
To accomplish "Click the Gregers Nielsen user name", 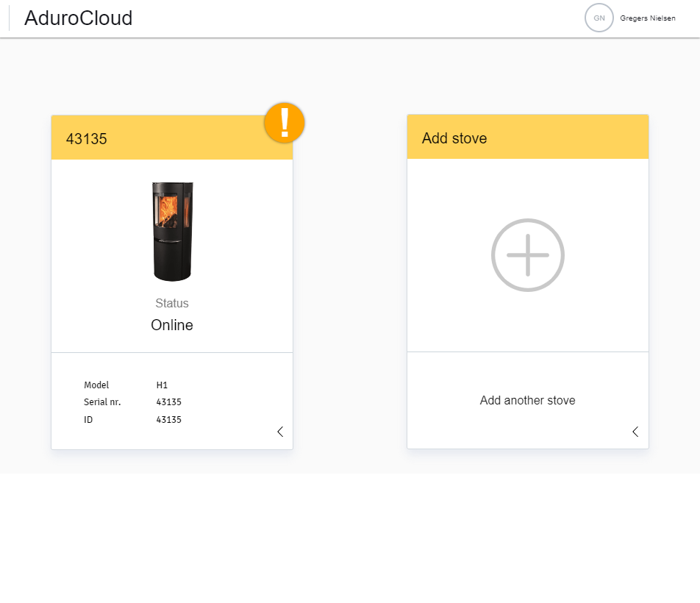I will (x=647, y=18).
